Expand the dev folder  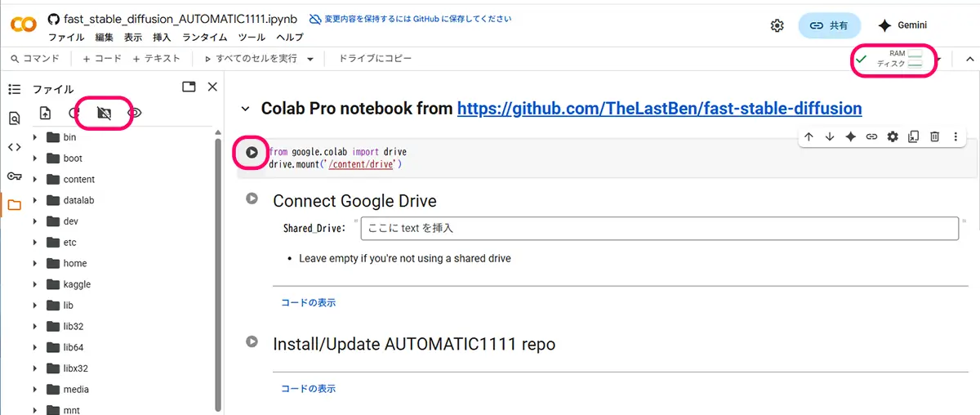pyautogui.click(x=35, y=221)
